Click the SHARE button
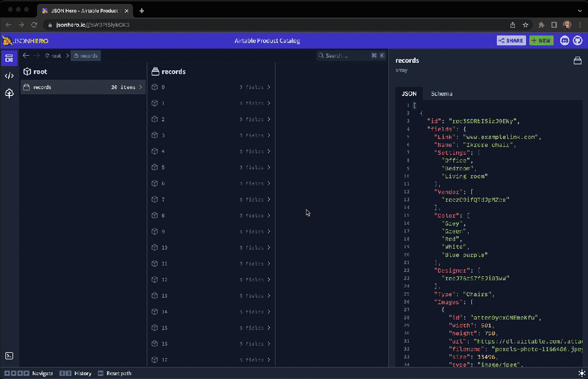This screenshot has width=588, height=379. (511, 40)
